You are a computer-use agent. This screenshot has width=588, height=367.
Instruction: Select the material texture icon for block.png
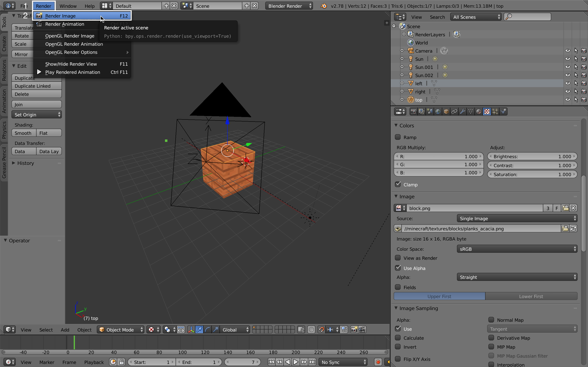(x=398, y=208)
